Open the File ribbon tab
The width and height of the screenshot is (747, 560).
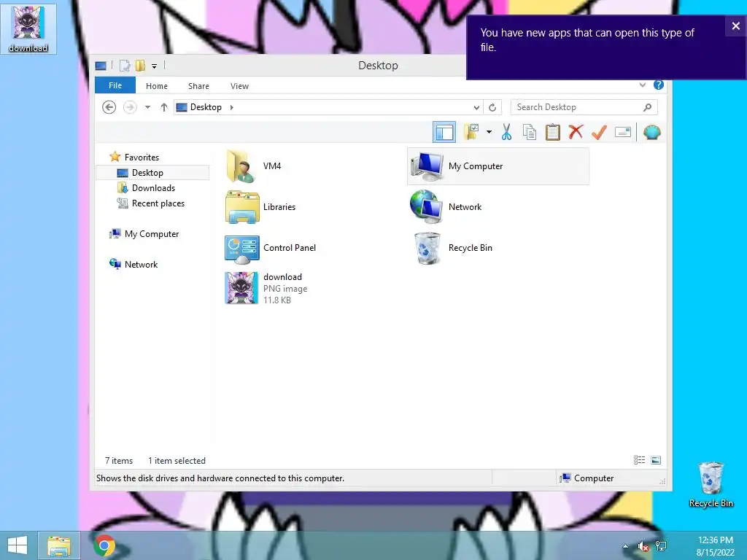115,85
